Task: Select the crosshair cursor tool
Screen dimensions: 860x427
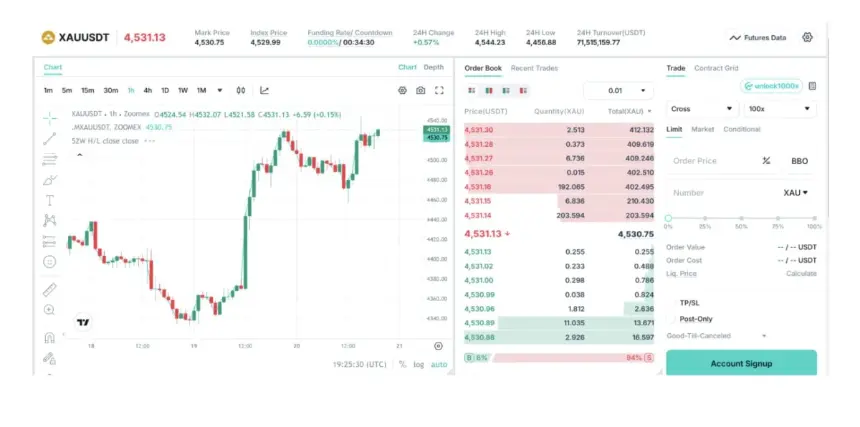Action: [50, 118]
